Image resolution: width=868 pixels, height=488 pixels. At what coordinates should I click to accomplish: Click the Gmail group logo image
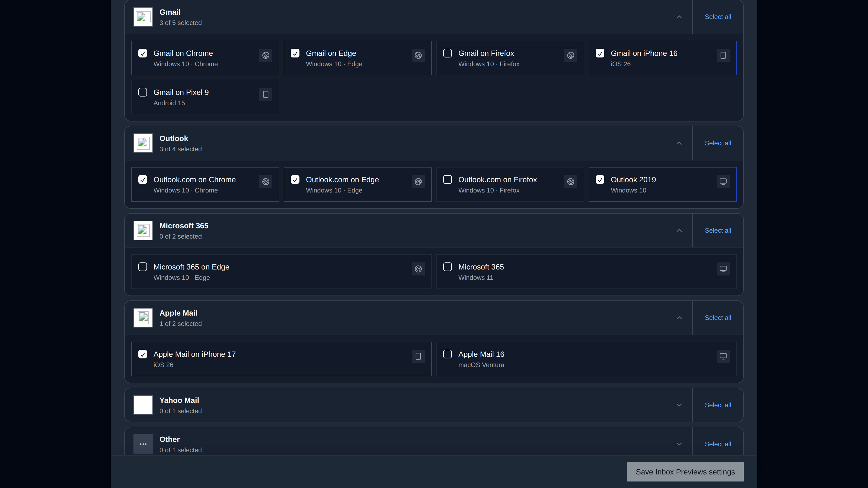coord(143,17)
